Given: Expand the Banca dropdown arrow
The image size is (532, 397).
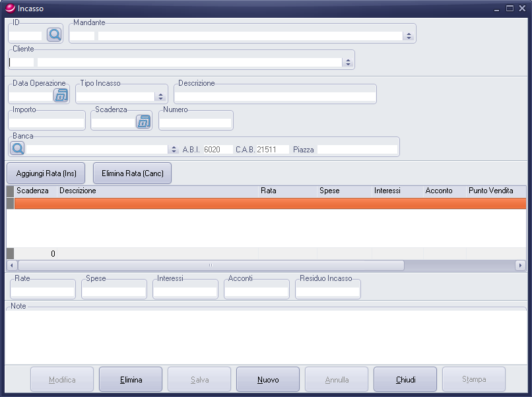Looking at the screenshot, I should point(174,150).
